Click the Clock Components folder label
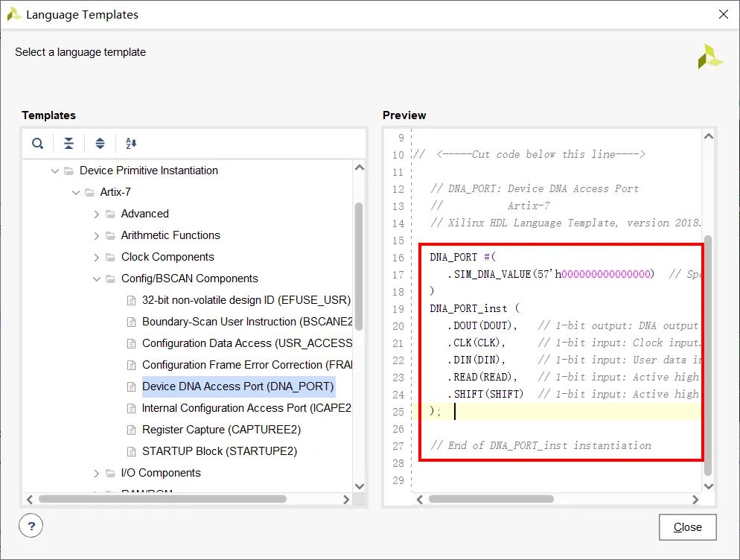740x560 pixels. [168, 257]
